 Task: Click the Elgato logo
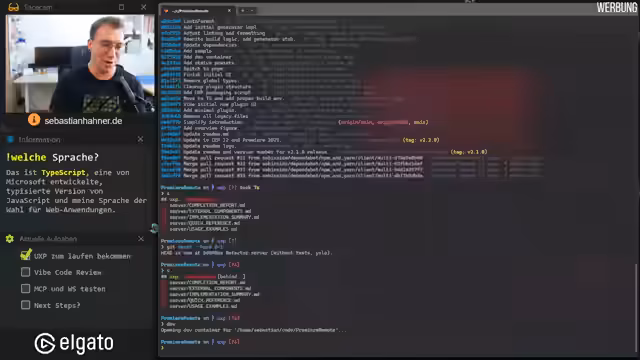coord(74,343)
